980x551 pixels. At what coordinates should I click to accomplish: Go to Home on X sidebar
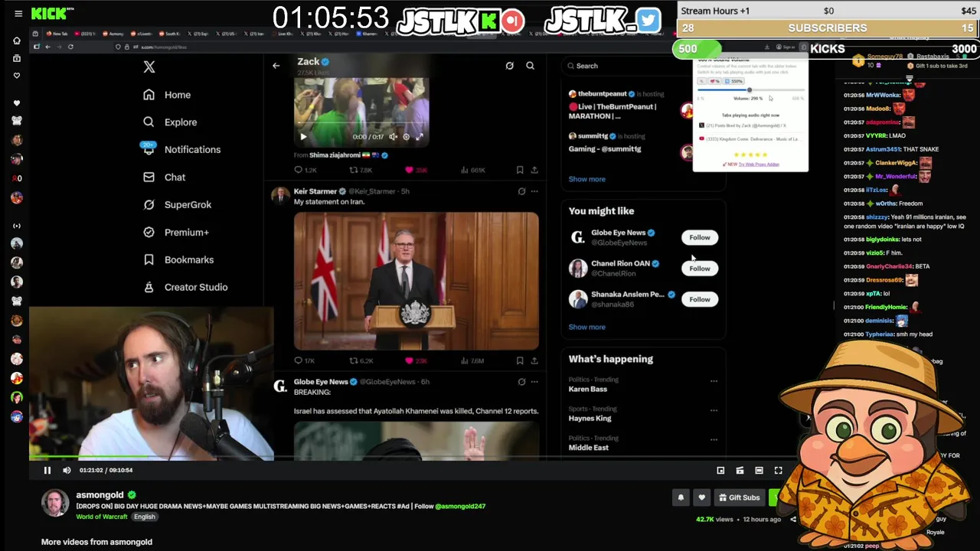click(167, 95)
